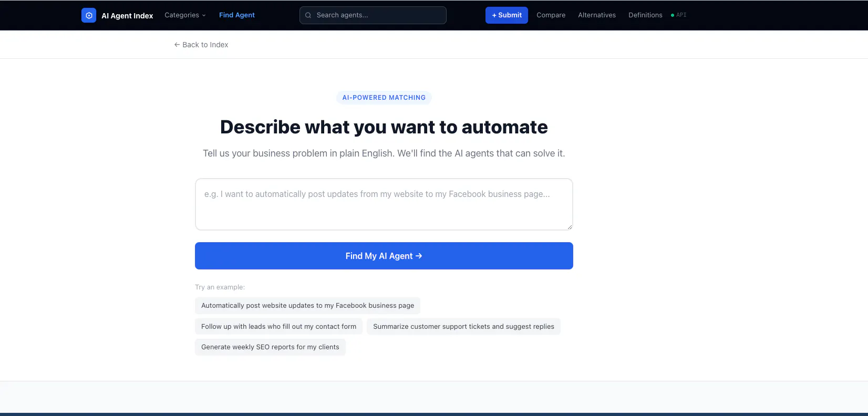The image size is (868, 416).
Task: Click the Find My AI Agent button
Action: [x=384, y=256]
